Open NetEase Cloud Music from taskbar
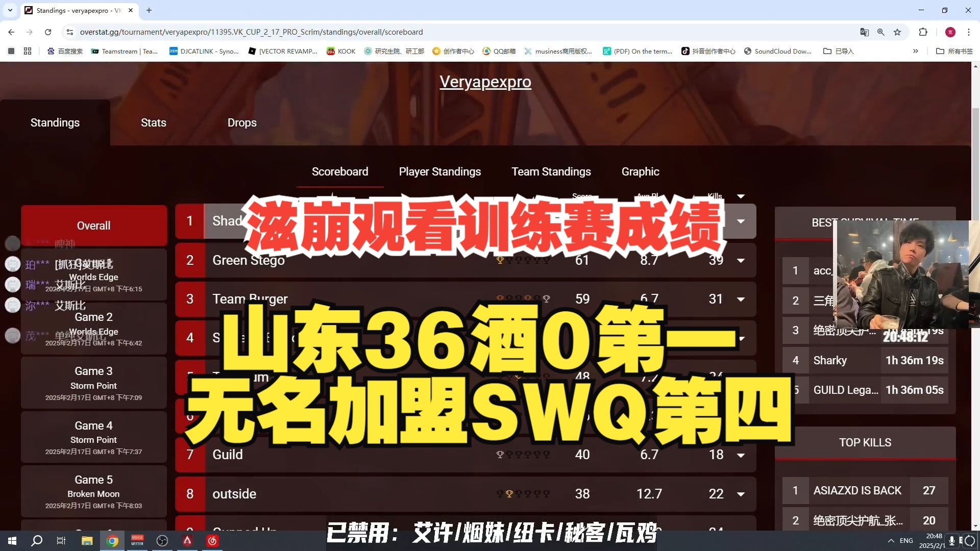The width and height of the screenshot is (980, 551). [x=212, y=541]
